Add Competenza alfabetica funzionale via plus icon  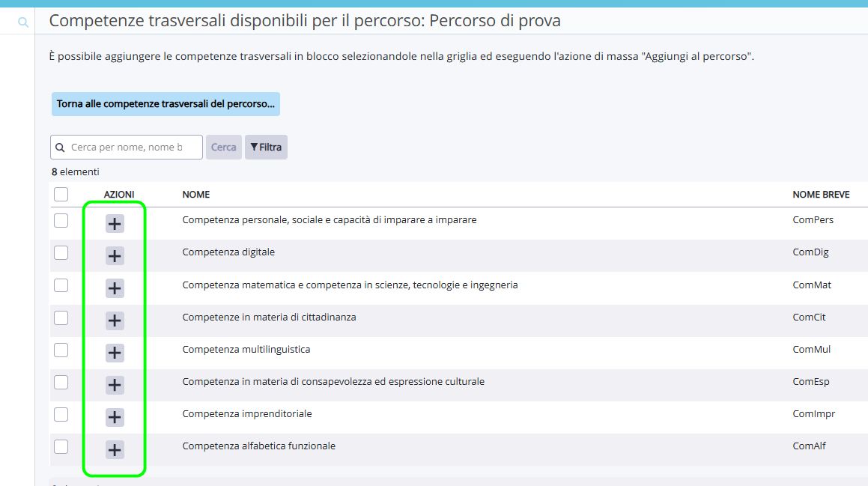[115, 449]
